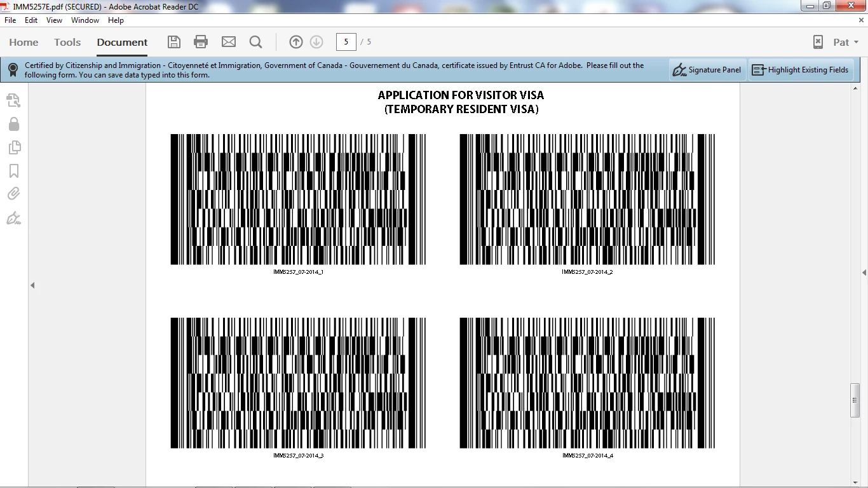Viewport: 868px width, 488px height.
Task: Click the certified by Citizenship message text
Action: coord(334,70)
